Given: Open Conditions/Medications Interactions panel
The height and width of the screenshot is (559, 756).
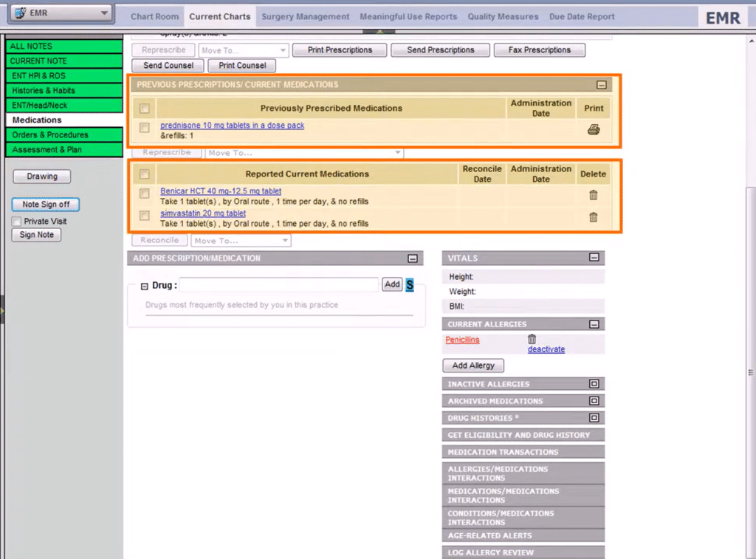Looking at the screenshot, I should point(523,518).
